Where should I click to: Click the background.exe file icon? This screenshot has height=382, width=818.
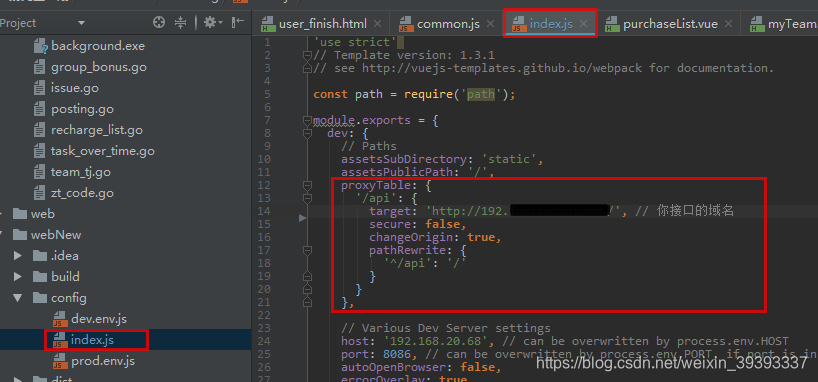(41, 46)
